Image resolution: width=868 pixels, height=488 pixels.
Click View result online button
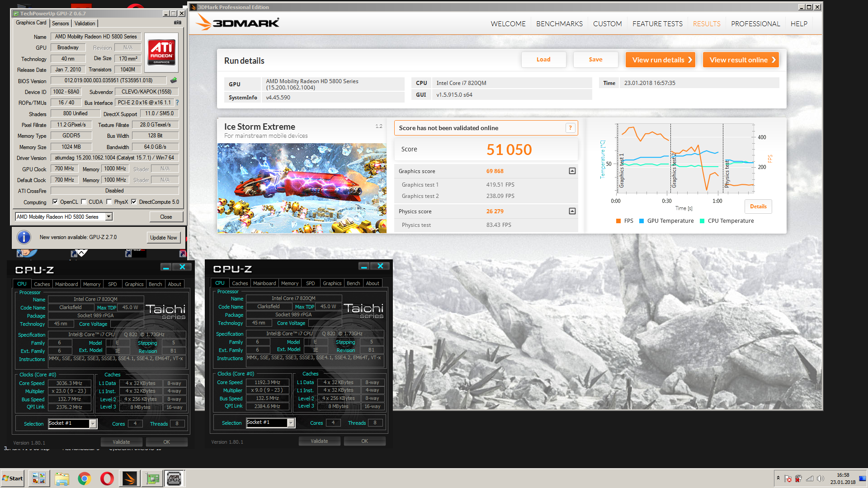(741, 60)
